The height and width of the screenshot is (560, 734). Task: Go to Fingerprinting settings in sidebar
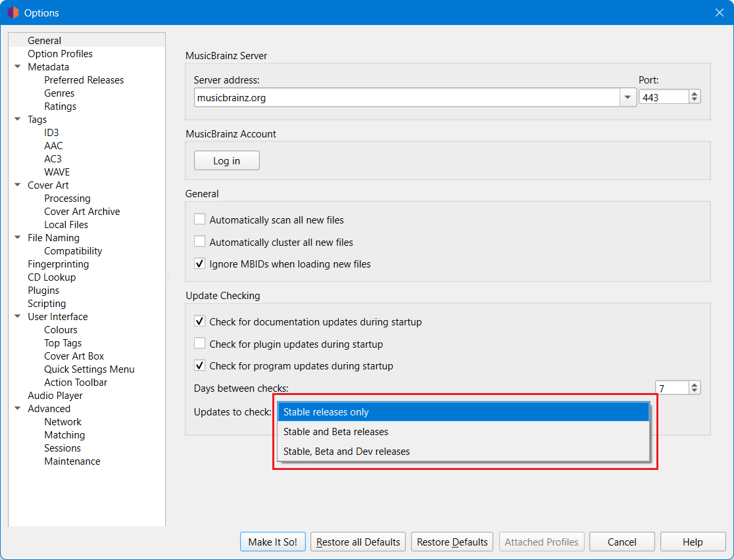pos(58,264)
